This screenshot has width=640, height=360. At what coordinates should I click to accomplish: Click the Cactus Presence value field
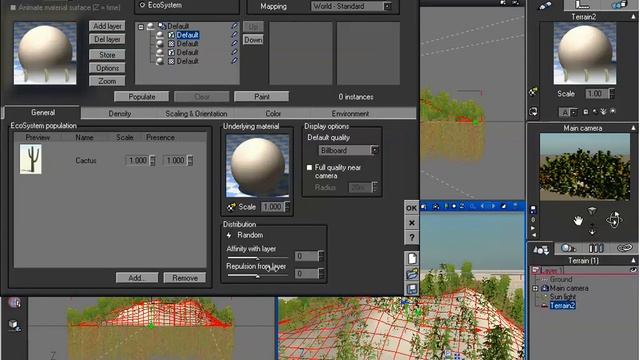[x=176, y=160]
